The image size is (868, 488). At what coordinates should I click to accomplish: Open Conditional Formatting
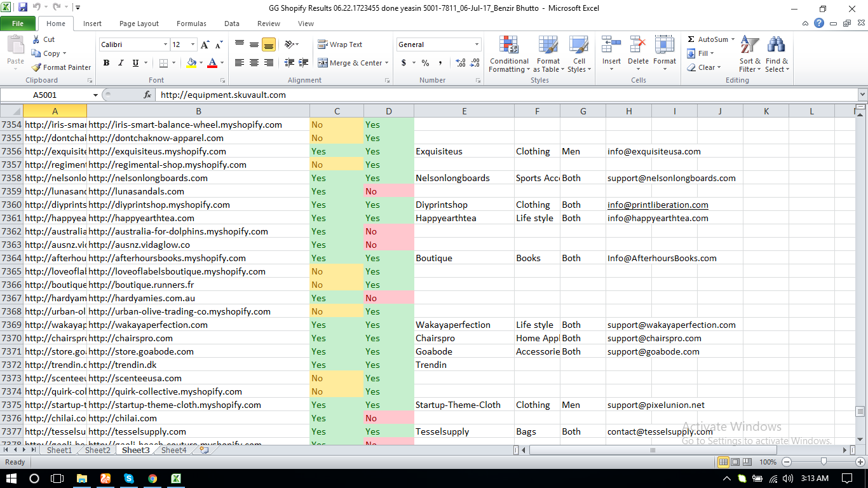[508, 54]
